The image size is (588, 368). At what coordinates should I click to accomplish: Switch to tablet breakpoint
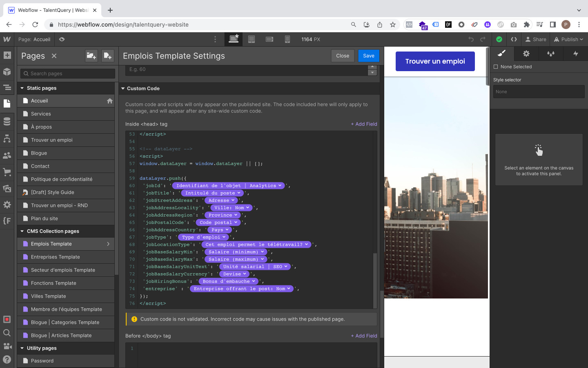pos(252,39)
